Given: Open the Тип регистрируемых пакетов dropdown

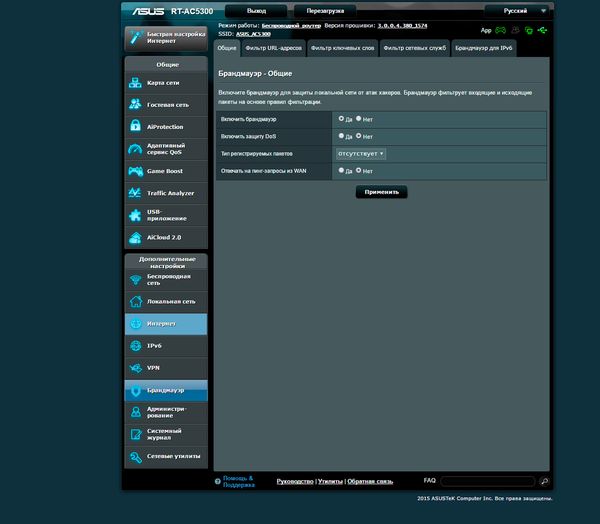Looking at the screenshot, I should (361, 154).
